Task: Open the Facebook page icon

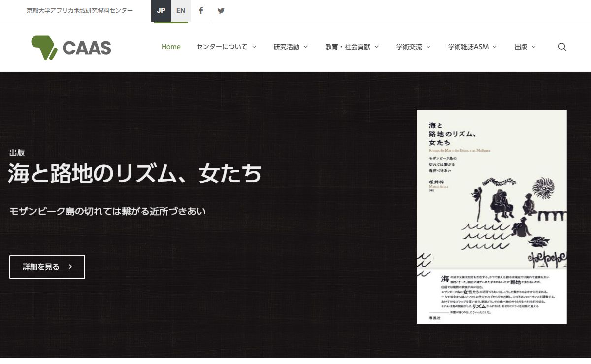Action: pos(201,11)
